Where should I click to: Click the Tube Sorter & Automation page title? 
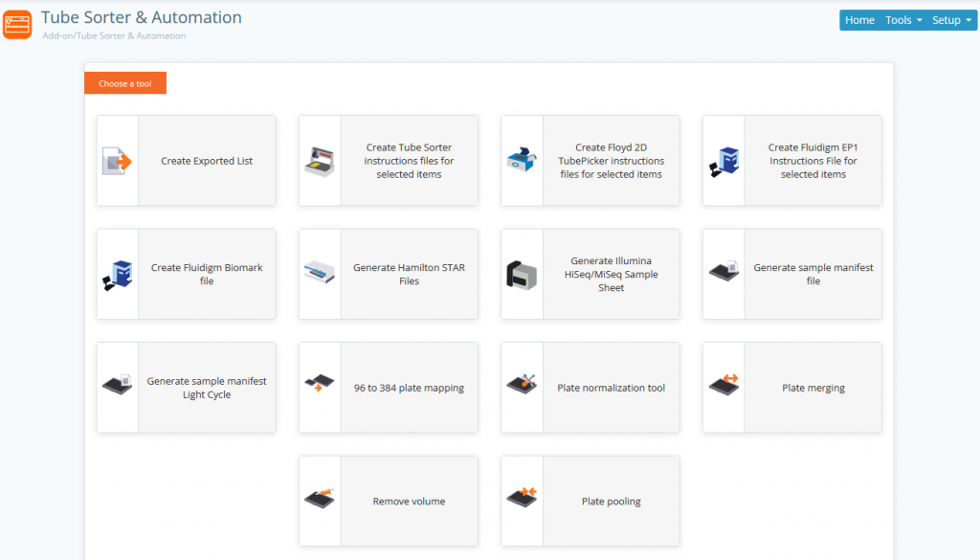(142, 17)
